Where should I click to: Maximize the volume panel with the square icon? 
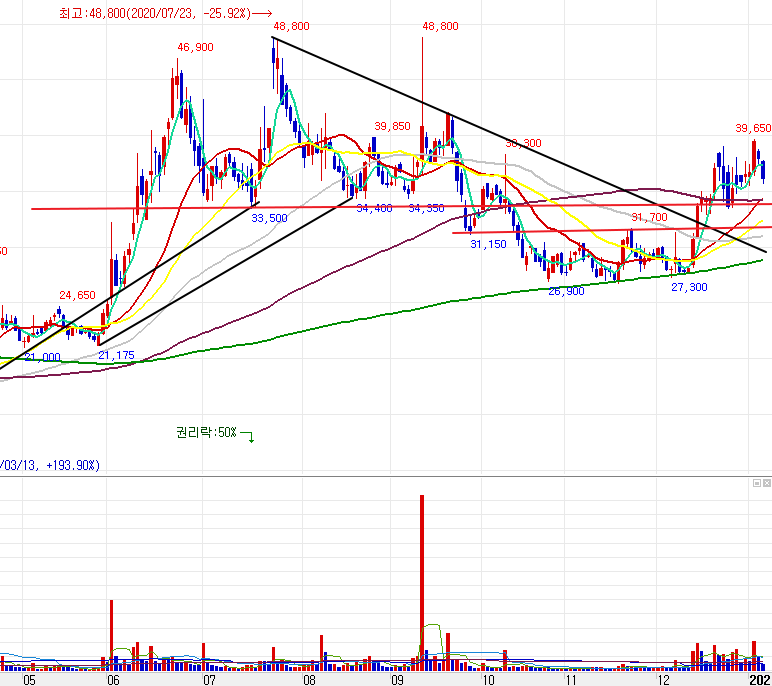[x=757, y=483]
